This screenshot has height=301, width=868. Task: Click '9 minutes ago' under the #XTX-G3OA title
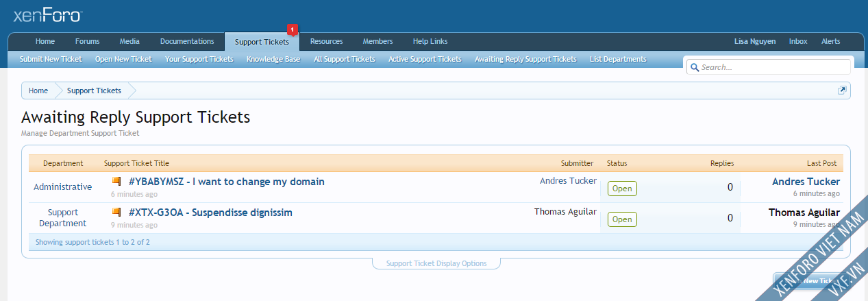(134, 225)
